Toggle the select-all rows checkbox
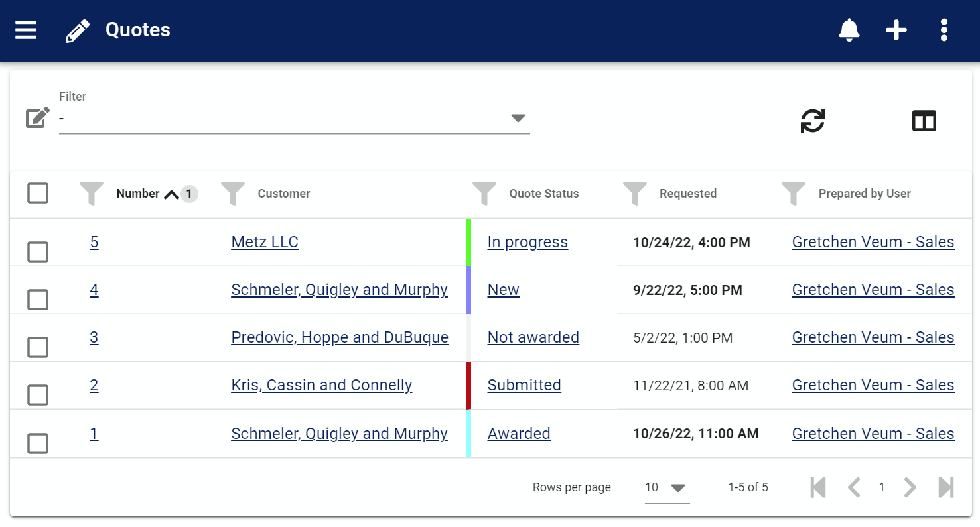 coord(38,194)
